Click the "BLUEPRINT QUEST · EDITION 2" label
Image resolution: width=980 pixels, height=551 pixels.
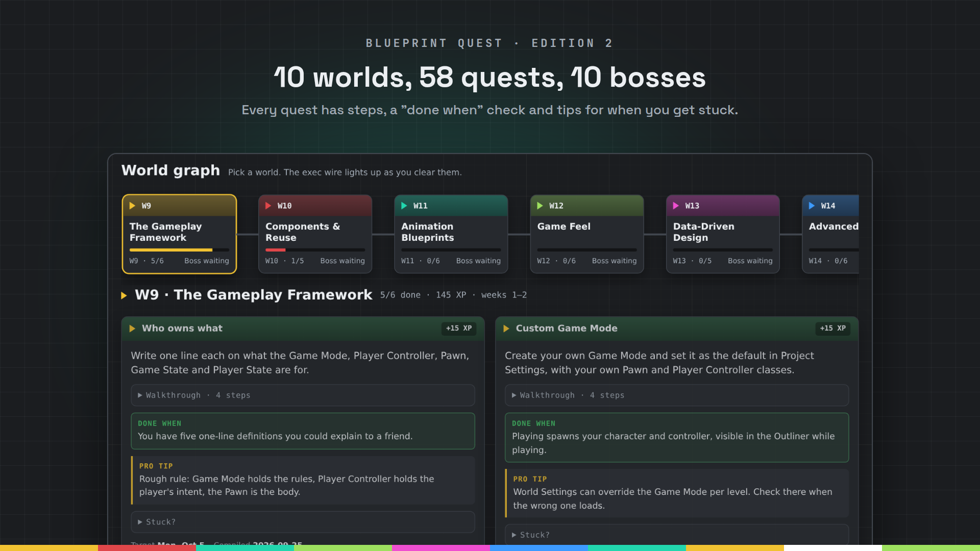pyautogui.click(x=490, y=43)
